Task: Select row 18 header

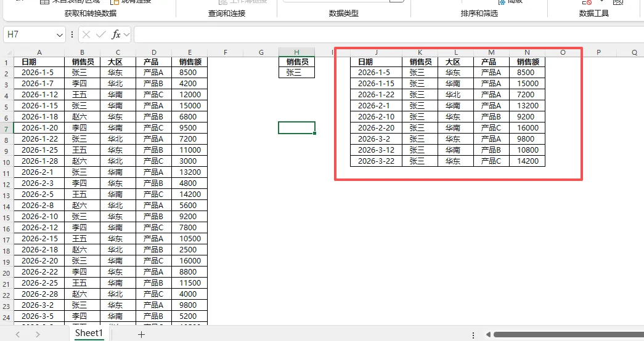Action: tap(7, 251)
